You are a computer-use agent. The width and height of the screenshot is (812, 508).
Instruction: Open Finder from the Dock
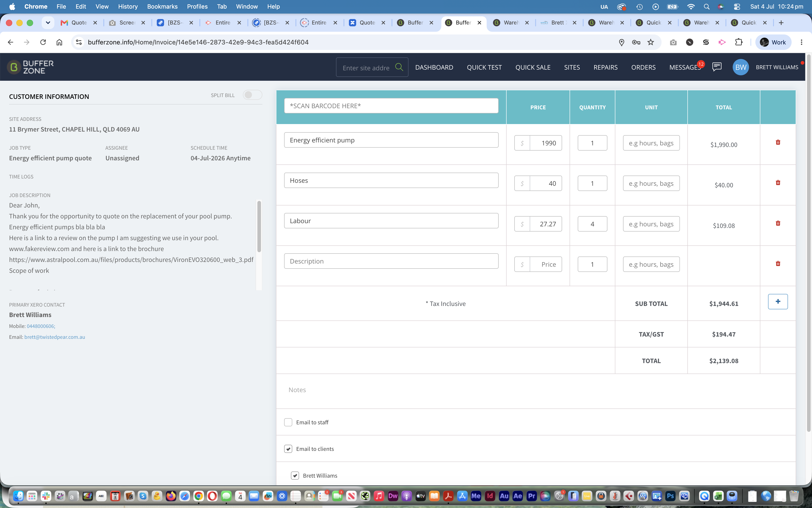pyautogui.click(x=18, y=496)
